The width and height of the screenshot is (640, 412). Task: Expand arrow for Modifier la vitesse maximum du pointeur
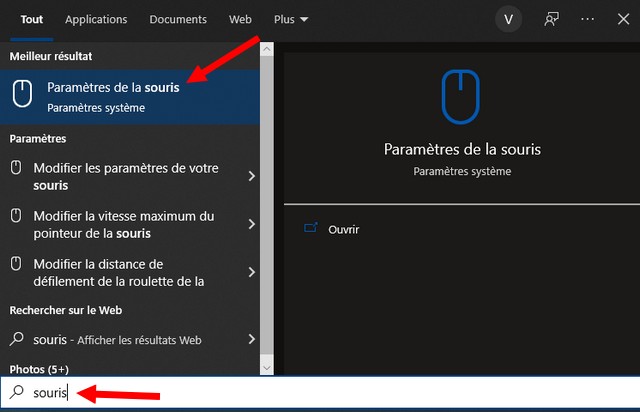point(251,225)
